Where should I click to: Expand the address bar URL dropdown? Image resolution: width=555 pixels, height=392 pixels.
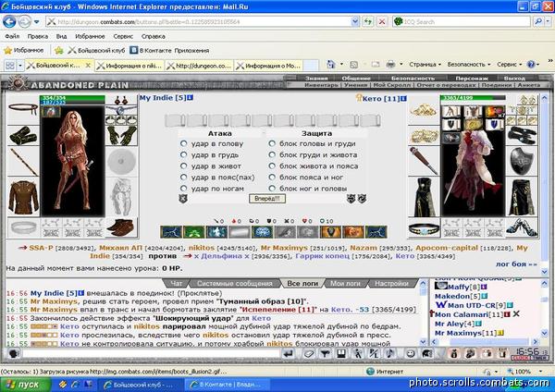pyautogui.click(x=355, y=22)
